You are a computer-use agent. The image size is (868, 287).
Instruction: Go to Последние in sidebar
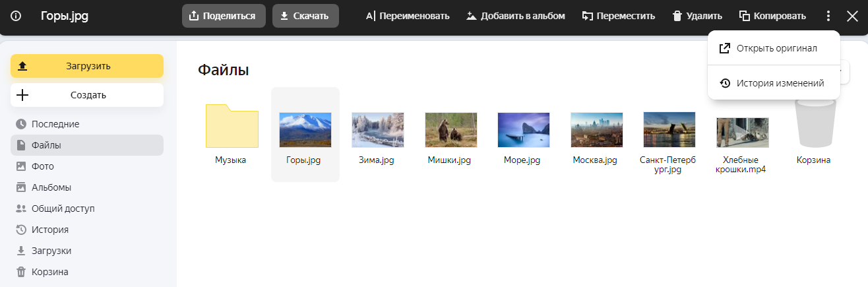55,124
